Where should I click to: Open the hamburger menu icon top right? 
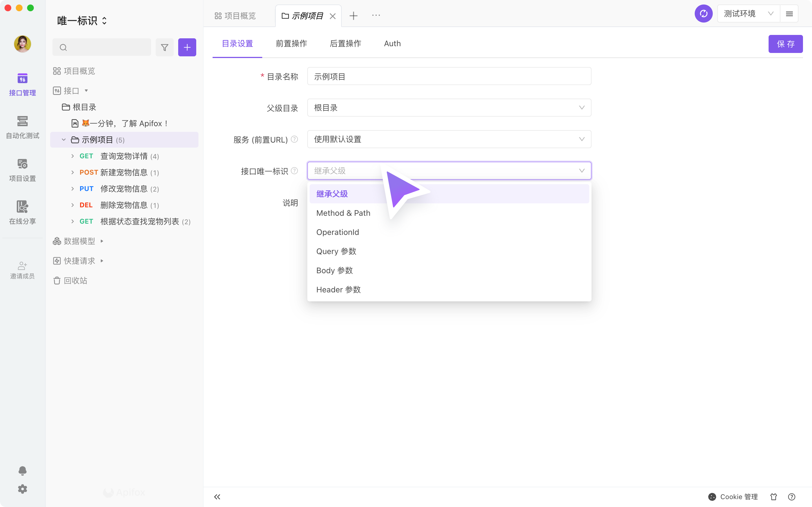789,14
